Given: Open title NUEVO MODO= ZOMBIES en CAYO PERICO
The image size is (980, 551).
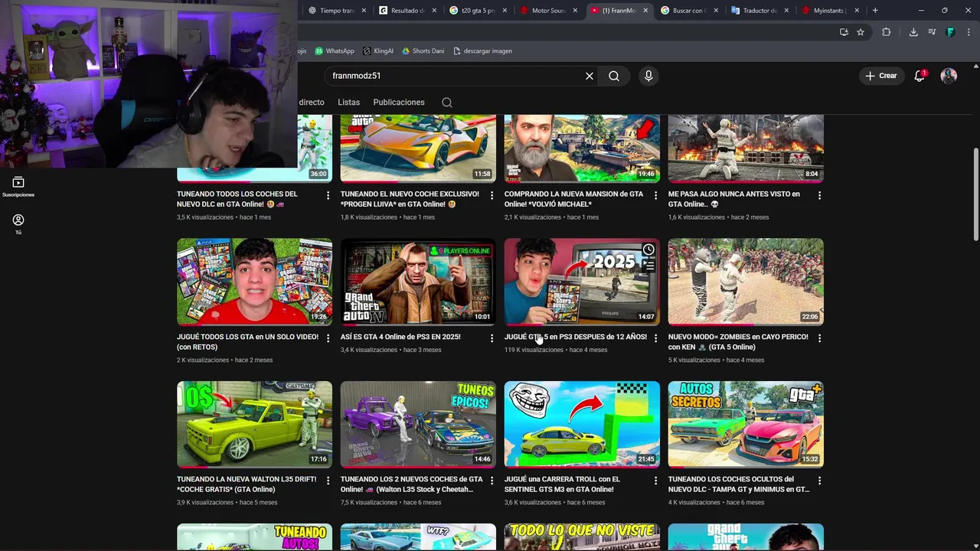Looking at the screenshot, I should (x=738, y=342).
